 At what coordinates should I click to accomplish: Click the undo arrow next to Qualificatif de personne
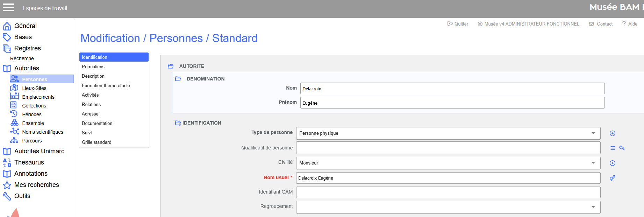tap(622, 148)
